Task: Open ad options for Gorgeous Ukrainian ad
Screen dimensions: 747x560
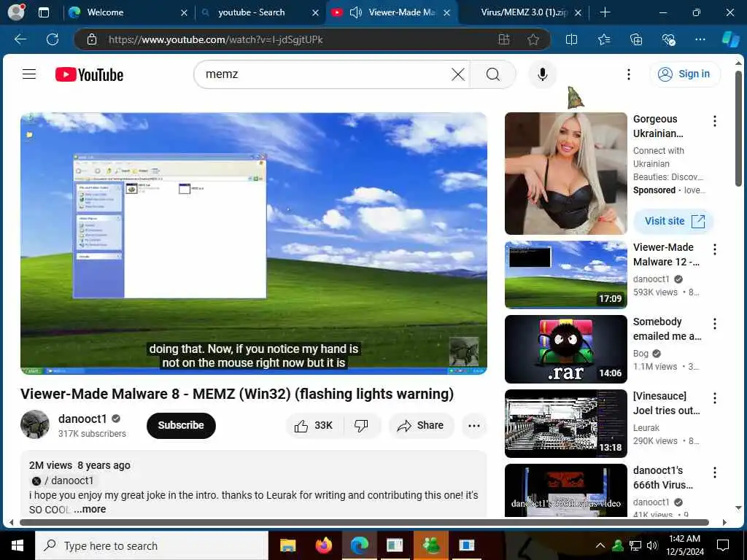Action: pyautogui.click(x=715, y=121)
